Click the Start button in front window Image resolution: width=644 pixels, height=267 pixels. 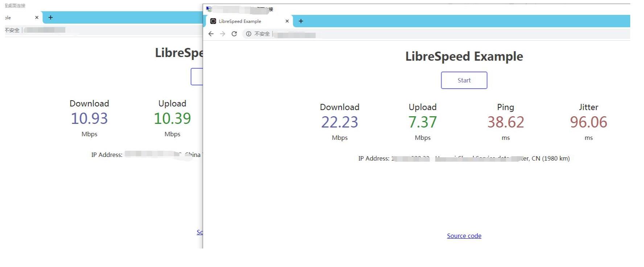tap(464, 80)
